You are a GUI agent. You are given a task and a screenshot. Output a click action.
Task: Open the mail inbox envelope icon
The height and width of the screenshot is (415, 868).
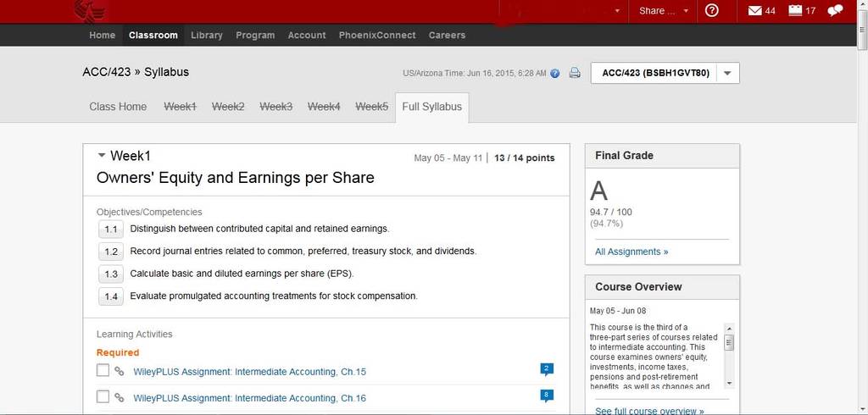click(x=755, y=10)
